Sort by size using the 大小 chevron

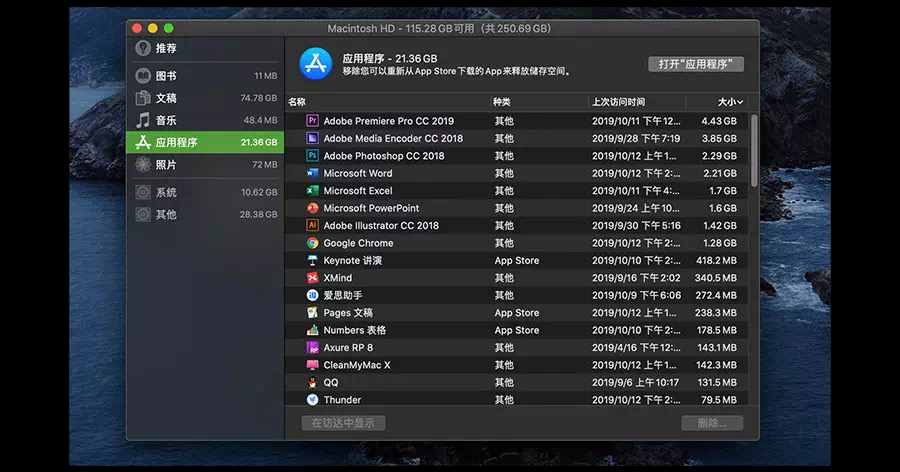tap(740, 102)
